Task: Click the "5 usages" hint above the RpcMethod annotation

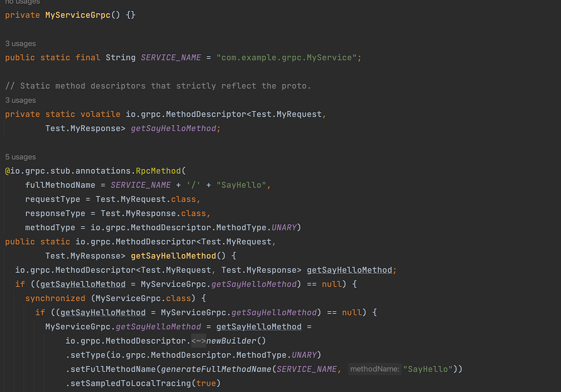Action: tap(20, 157)
